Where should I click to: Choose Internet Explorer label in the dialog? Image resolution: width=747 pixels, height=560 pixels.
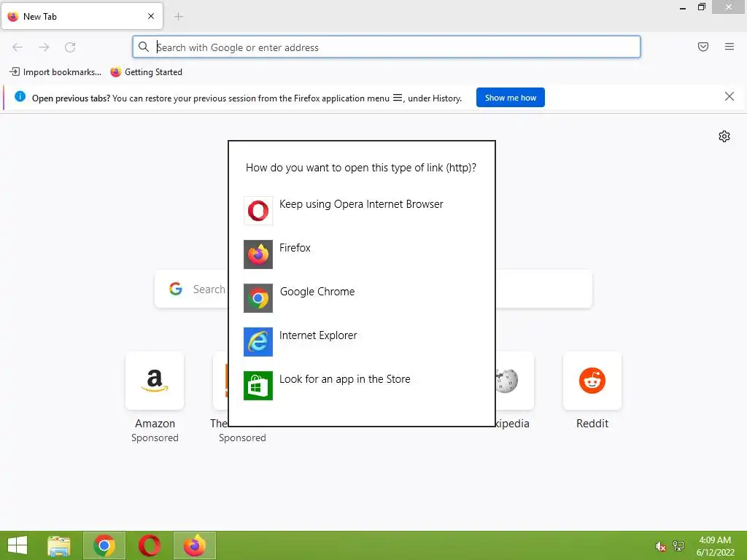coord(318,335)
